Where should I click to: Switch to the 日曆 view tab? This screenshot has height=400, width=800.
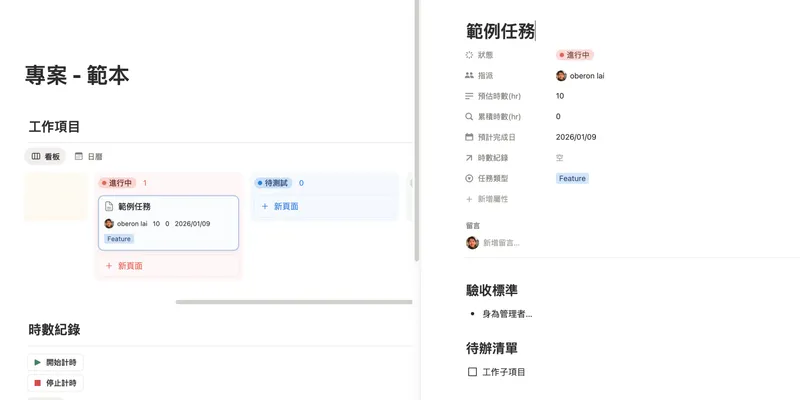88,157
